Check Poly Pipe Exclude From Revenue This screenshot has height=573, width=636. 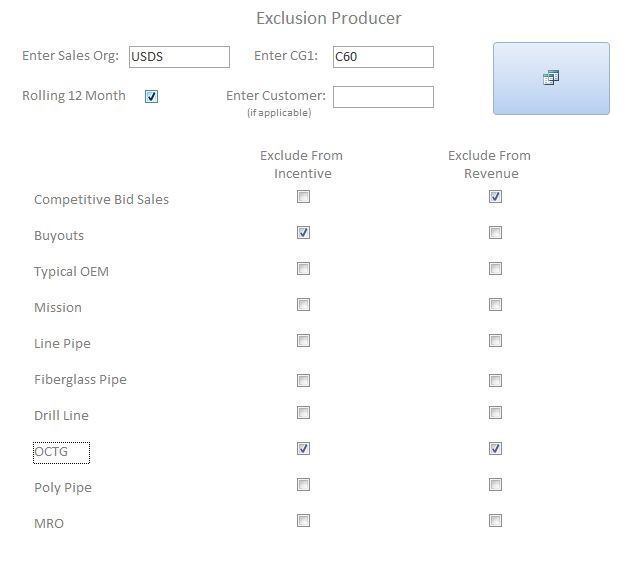pyautogui.click(x=495, y=485)
